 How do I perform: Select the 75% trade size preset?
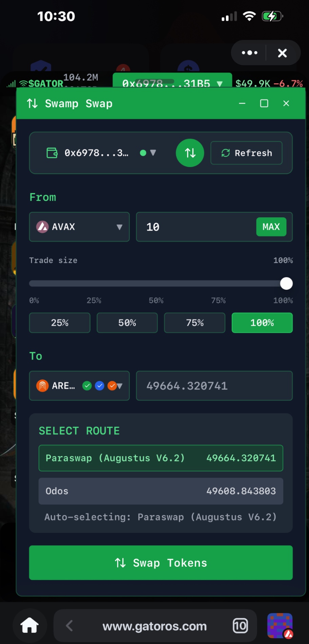(x=194, y=323)
